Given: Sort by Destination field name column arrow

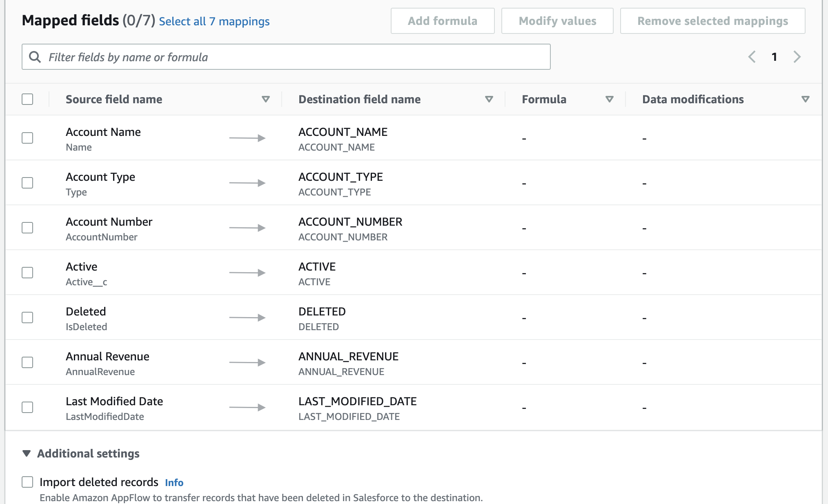Looking at the screenshot, I should click(x=489, y=99).
